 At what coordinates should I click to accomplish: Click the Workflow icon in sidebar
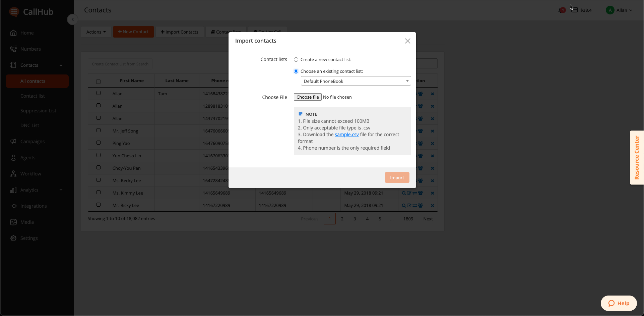[x=13, y=174]
